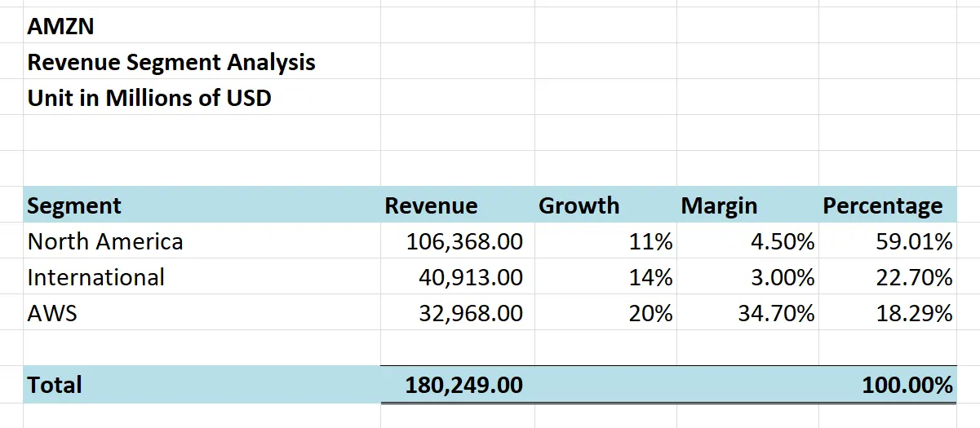
Task: Select the Revenue header cell
Action: 457,205
